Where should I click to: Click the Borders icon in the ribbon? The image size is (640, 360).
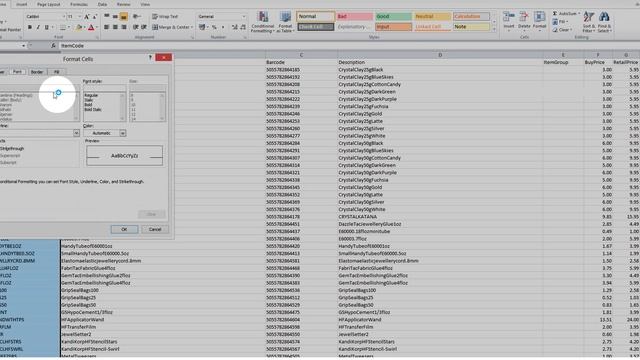coord(62,27)
